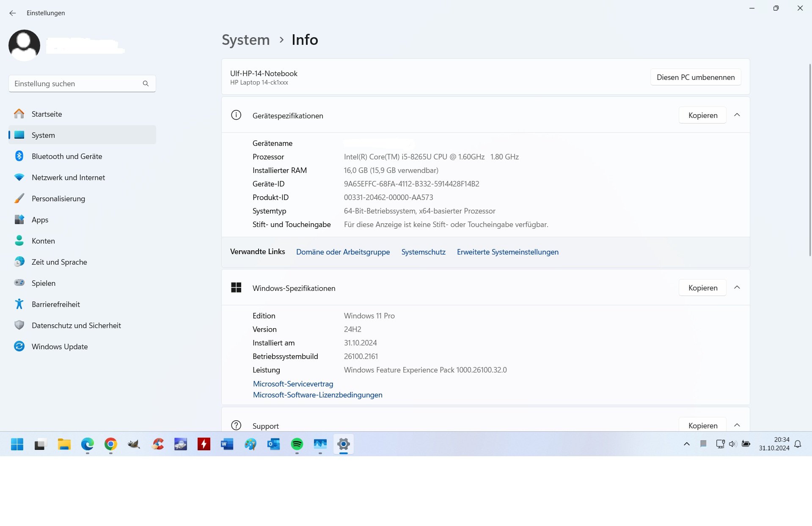Collapse the Windows-Spezifikationen section
The height and width of the screenshot is (526, 812).
click(x=737, y=288)
